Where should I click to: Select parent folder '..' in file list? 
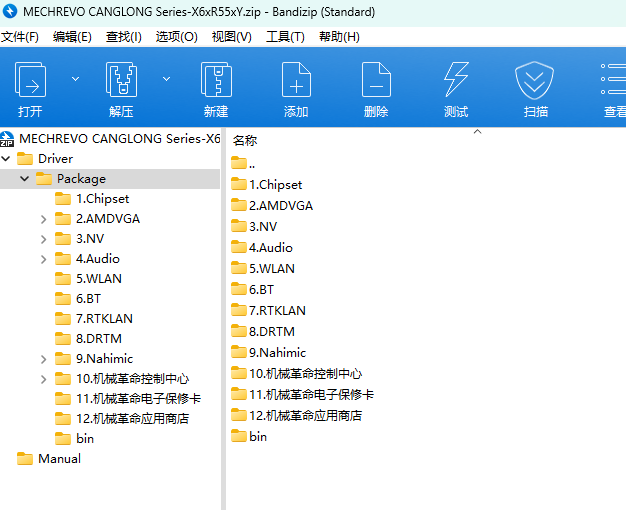coord(243,163)
